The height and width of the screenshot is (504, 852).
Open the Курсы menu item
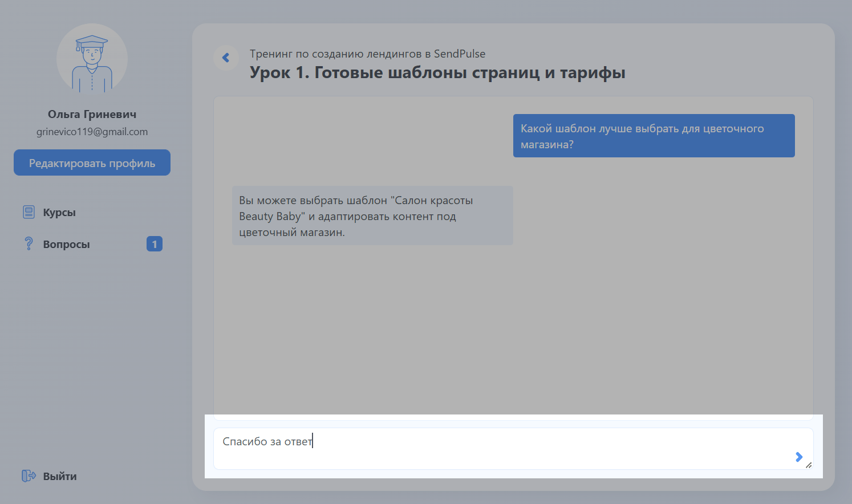pyautogui.click(x=59, y=213)
